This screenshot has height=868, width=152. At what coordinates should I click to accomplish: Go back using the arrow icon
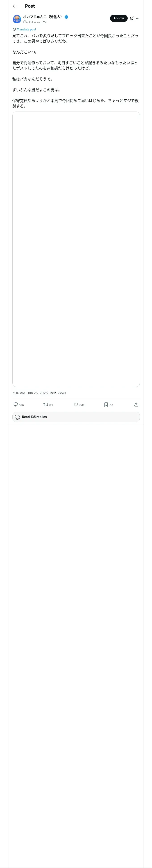click(14, 6)
